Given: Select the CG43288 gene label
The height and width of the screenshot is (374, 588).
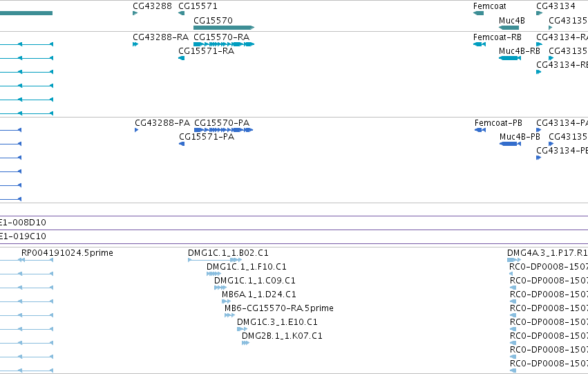Looking at the screenshot, I should 152,6.
